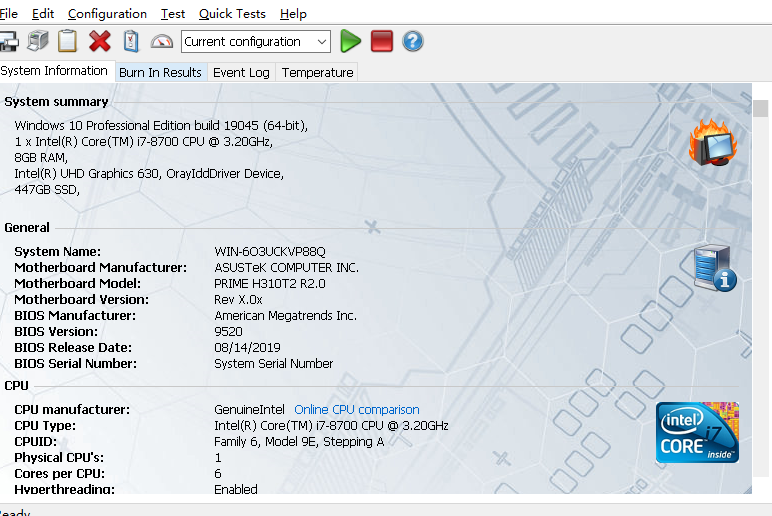Click the server information icon
772x516 pixels.
(x=715, y=268)
